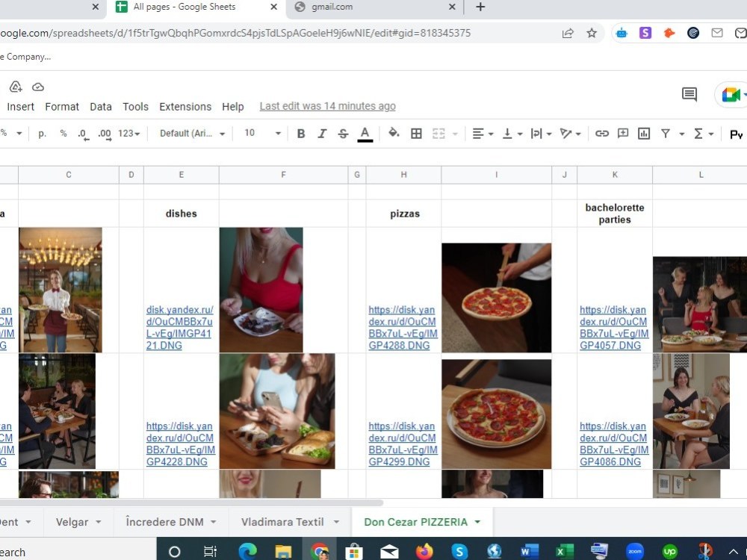Share this page from address bar
The width and height of the screenshot is (747, 560).
click(x=568, y=33)
